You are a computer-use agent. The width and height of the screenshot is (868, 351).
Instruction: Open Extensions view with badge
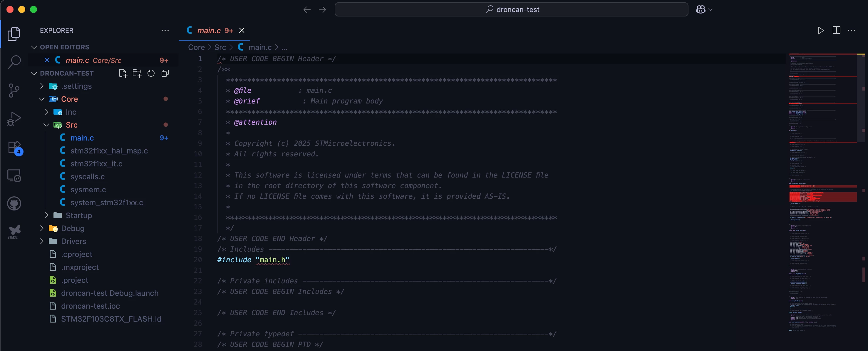point(14,147)
